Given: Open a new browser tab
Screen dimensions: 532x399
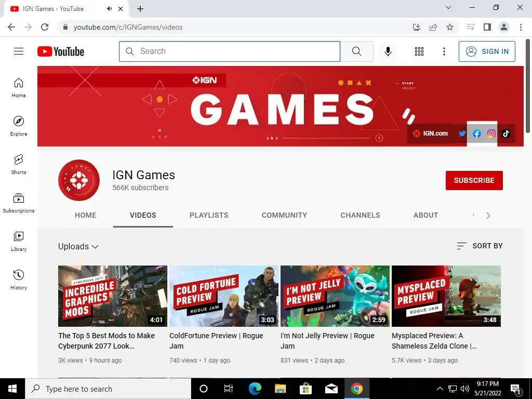Looking at the screenshot, I should point(140,9).
